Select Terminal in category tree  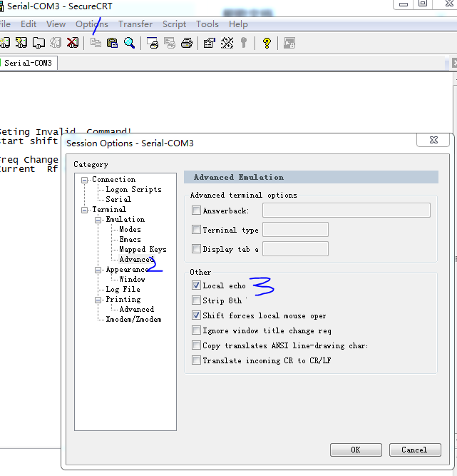tap(109, 210)
